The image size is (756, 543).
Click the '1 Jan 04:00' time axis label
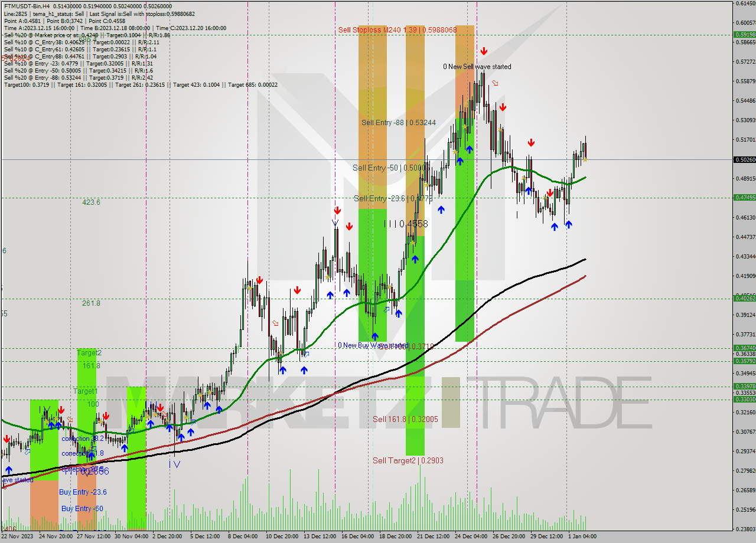coord(582,536)
